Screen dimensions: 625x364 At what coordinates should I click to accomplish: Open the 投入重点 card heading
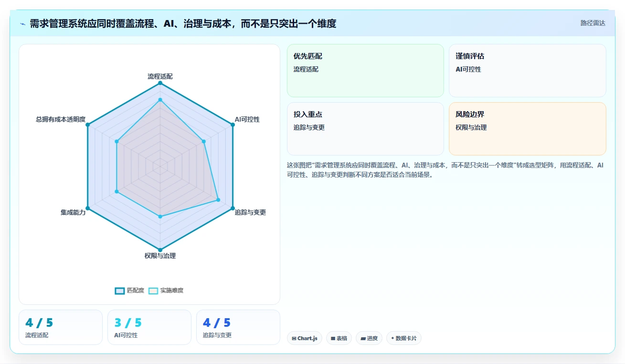[308, 114]
